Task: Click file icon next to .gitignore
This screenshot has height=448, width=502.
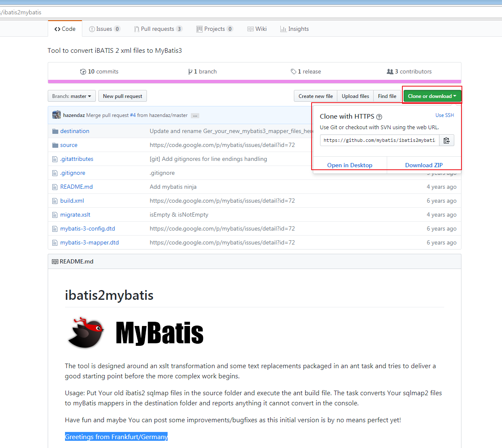Action: click(x=55, y=173)
